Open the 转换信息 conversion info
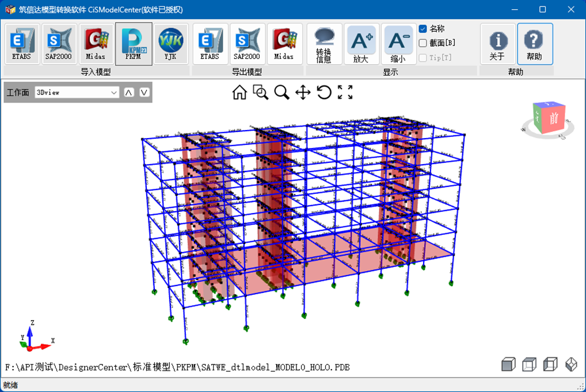The height and width of the screenshot is (392, 586). click(324, 44)
